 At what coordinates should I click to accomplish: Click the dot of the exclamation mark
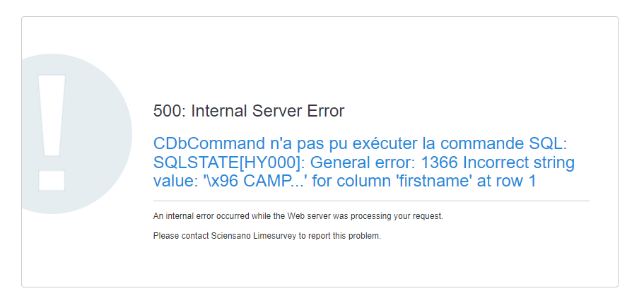[x=52, y=181]
